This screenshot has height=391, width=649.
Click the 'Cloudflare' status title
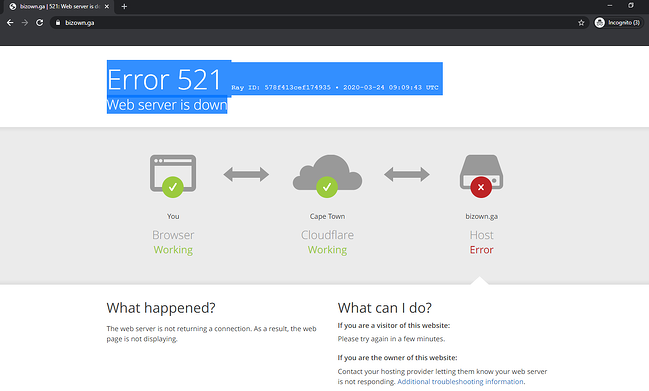click(327, 235)
